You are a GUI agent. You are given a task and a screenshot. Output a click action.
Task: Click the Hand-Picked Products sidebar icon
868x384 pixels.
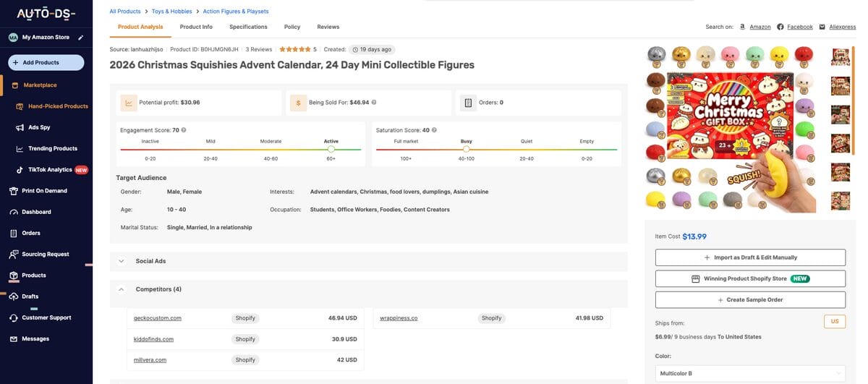tap(20, 106)
